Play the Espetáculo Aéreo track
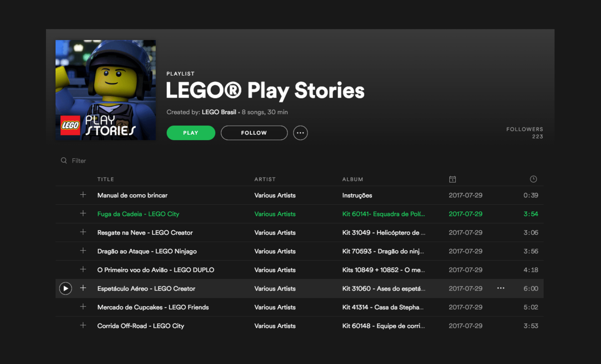This screenshot has height=364, width=601. [66, 288]
